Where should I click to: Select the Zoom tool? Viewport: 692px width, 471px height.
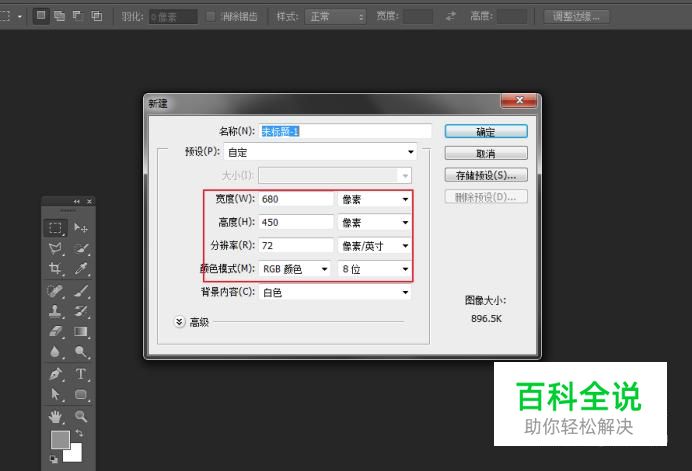(x=81, y=416)
